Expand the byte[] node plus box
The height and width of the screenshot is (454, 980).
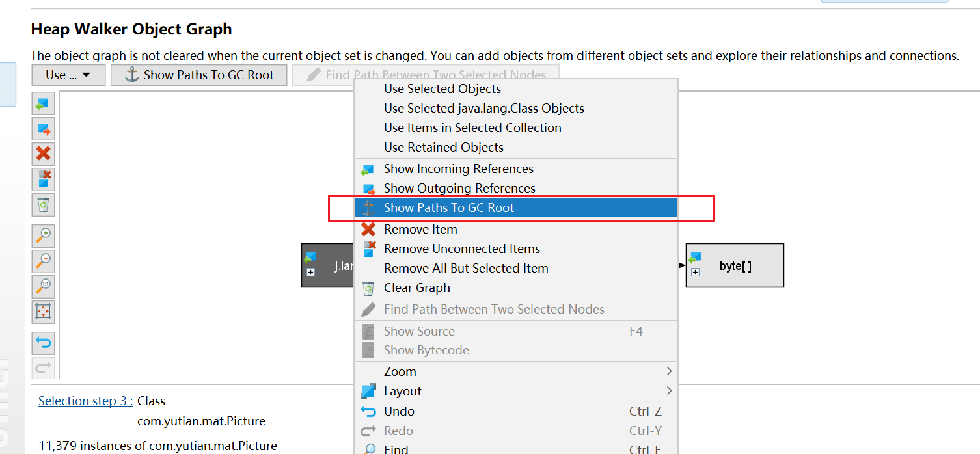(695, 273)
